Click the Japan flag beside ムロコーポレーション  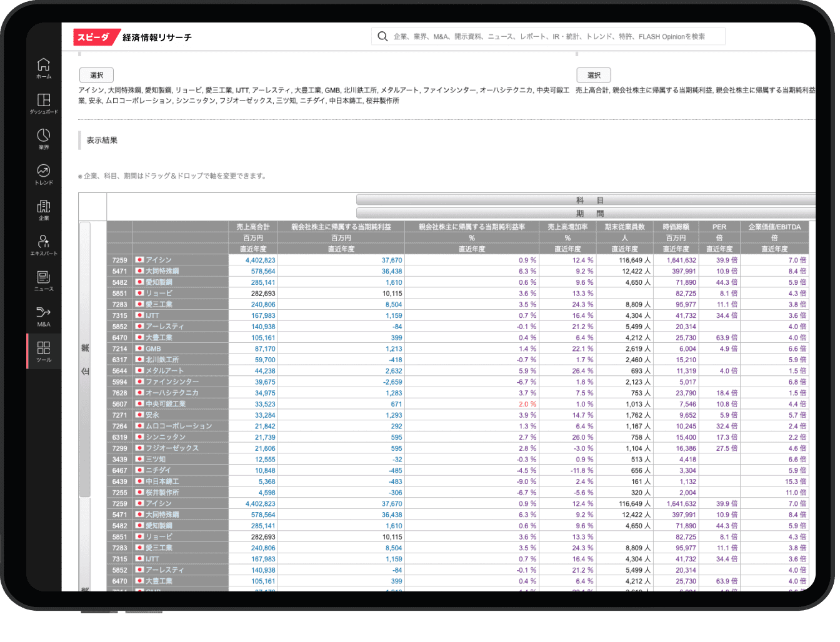click(x=140, y=426)
